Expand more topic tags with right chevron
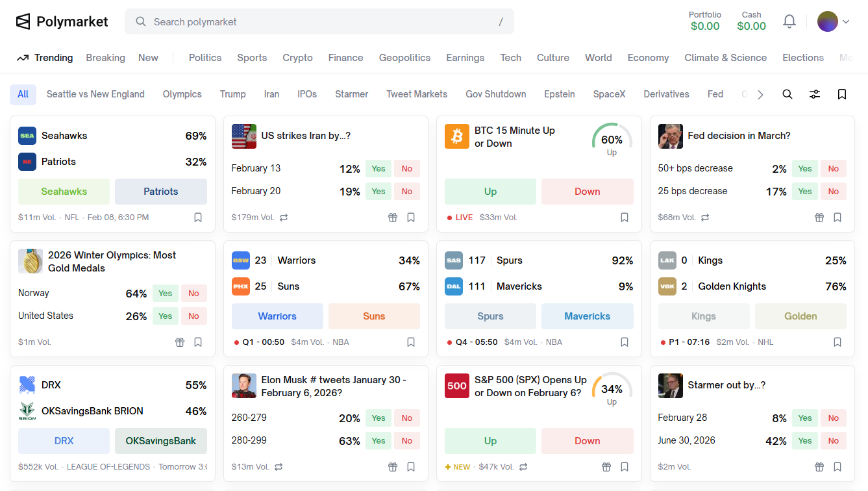Viewport: 868px width, 491px height. click(760, 94)
